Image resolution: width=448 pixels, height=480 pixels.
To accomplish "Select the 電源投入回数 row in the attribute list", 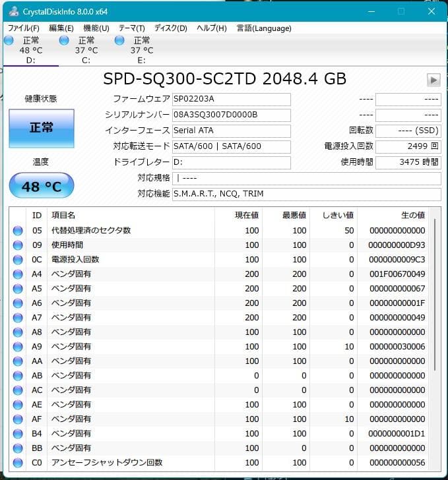I will (219, 260).
